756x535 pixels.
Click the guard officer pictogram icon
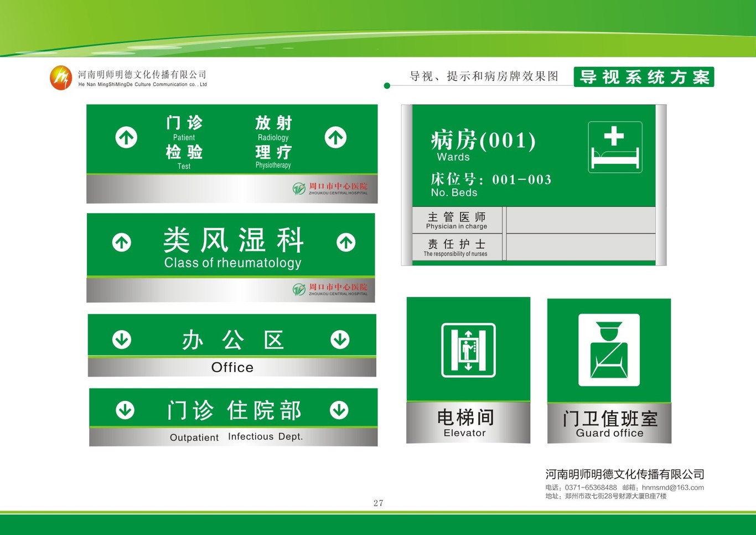tap(609, 350)
